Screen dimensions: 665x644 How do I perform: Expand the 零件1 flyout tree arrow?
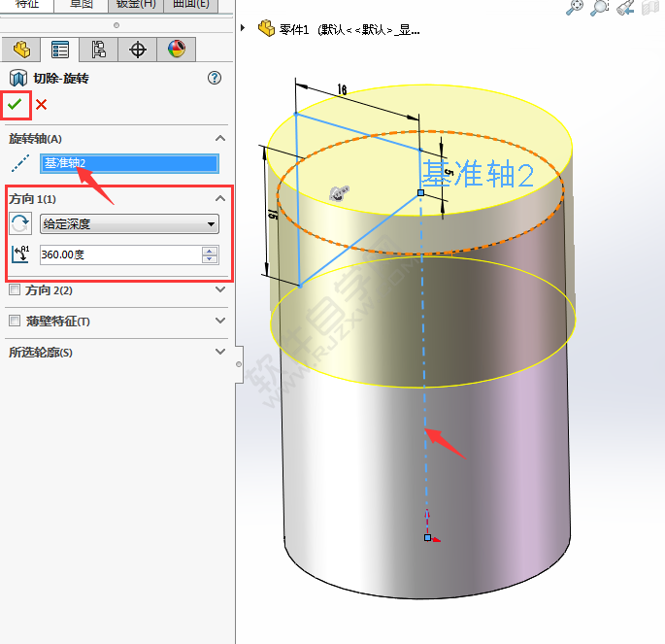(243, 28)
